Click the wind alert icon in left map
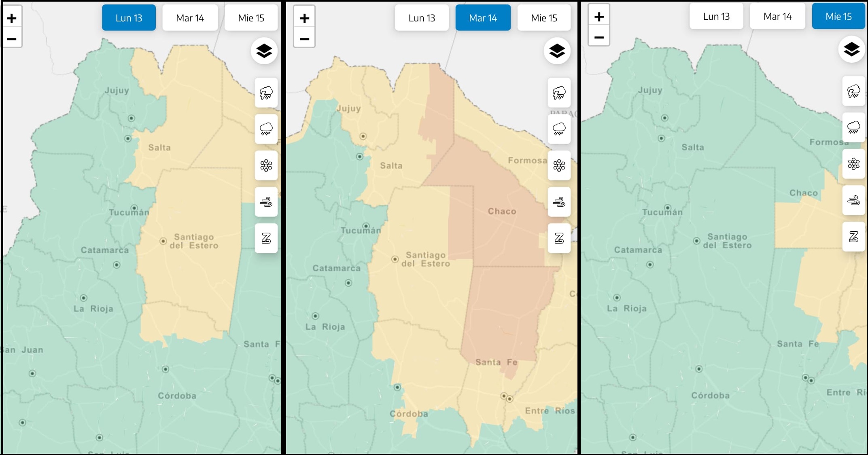 [x=266, y=202]
